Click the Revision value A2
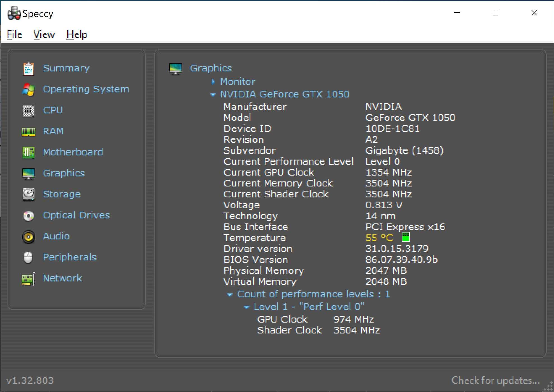 pos(372,140)
